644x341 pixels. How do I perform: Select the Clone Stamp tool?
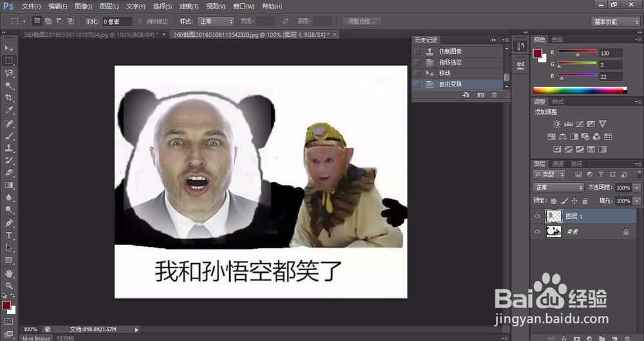pyautogui.click(x=8, y=148)
